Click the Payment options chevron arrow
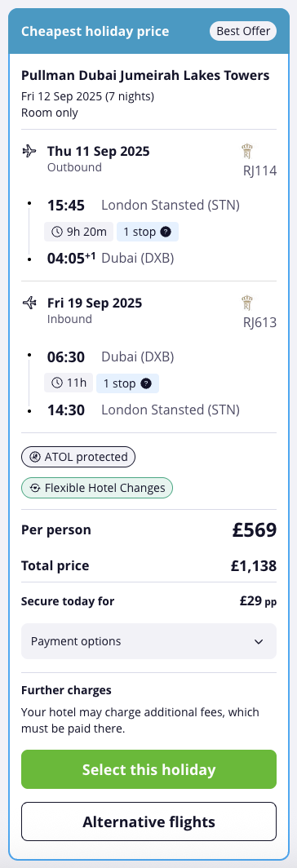 (x=258, y=641)
